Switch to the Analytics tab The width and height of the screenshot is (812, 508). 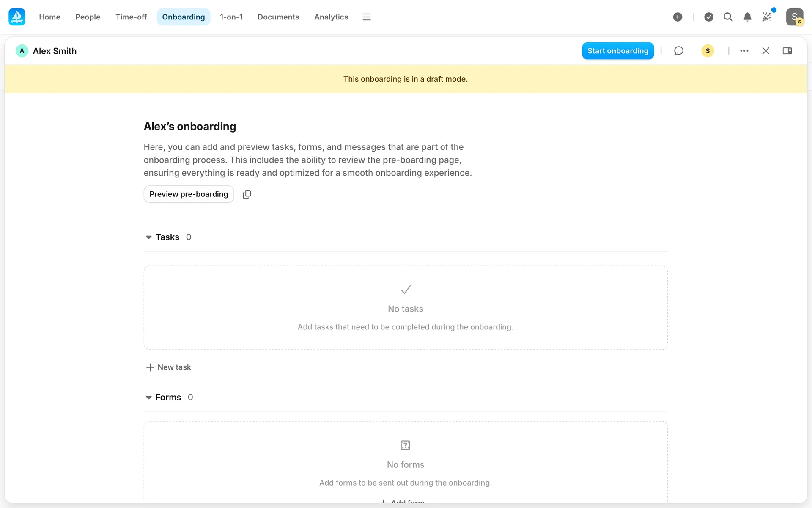click(331, 17)
